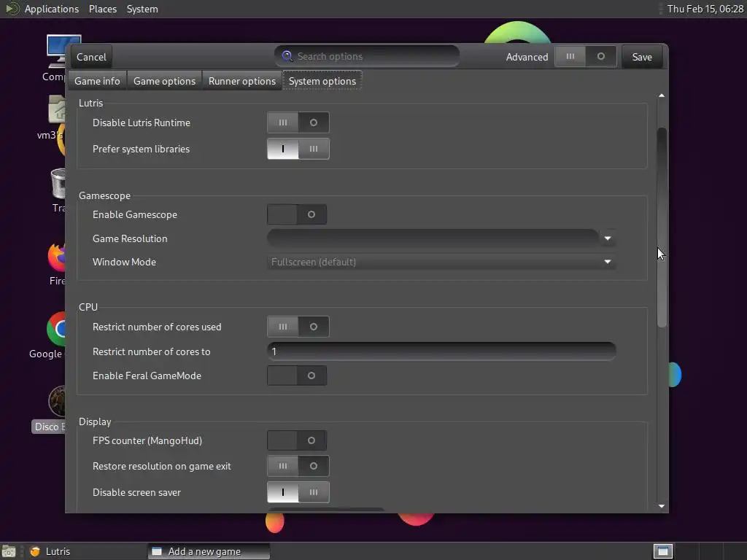Viewport: 747px width, 560px height.
Task: Toggle Restore resolution on game exit
Action: tap(298, 466)
